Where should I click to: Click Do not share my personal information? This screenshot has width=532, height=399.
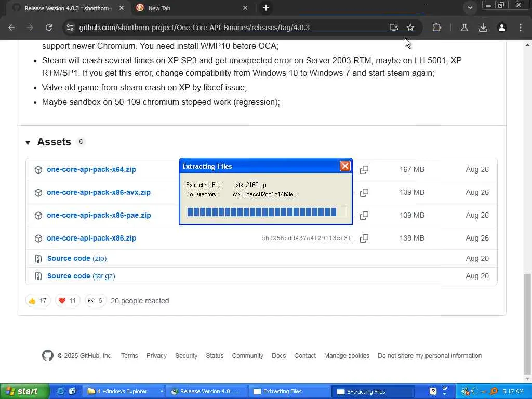430,355
